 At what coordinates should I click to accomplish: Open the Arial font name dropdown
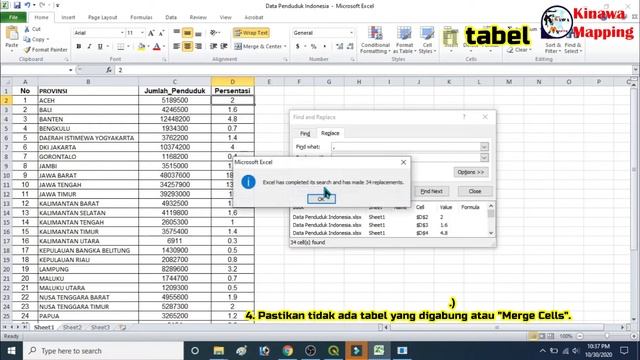pyautogui.click(x=122, y=33)
